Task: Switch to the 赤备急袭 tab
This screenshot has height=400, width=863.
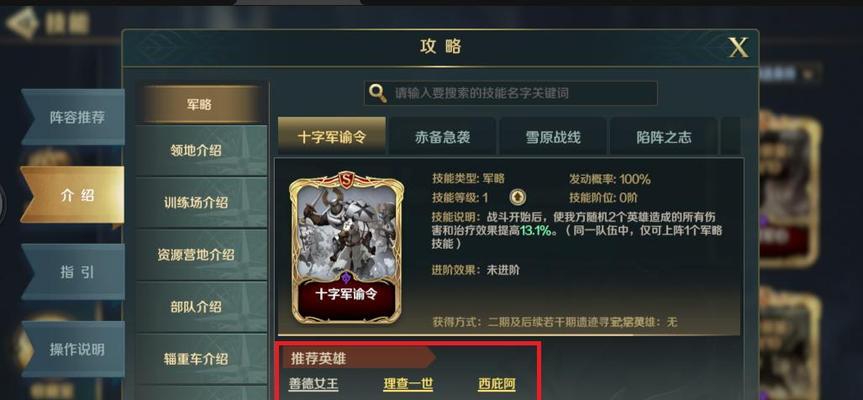Action: click(443, 136)
